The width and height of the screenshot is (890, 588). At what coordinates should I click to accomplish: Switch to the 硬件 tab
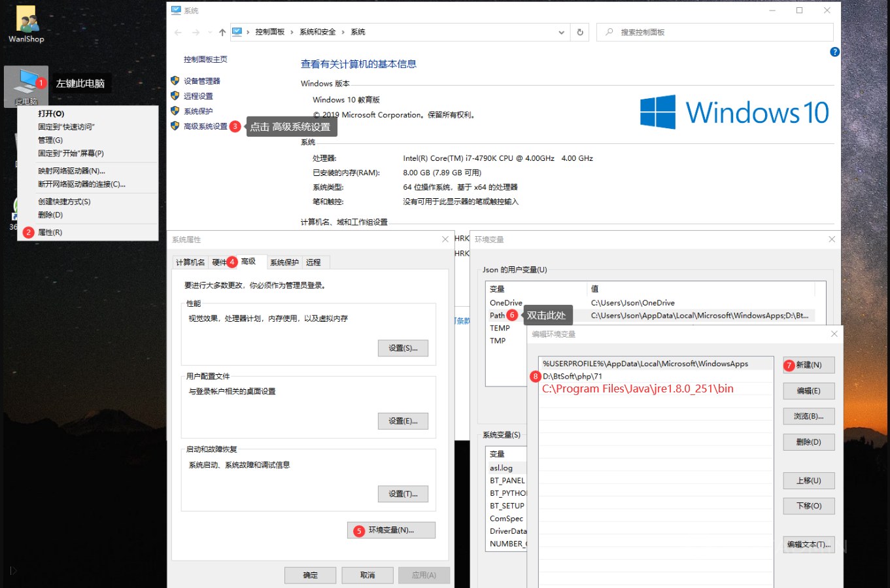(219, 262)
